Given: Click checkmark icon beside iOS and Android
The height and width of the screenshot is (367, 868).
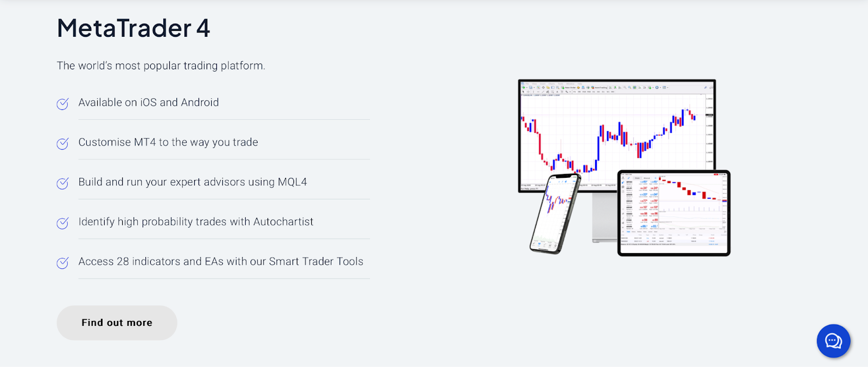Looking at the screenshot, I should (63, 104).
